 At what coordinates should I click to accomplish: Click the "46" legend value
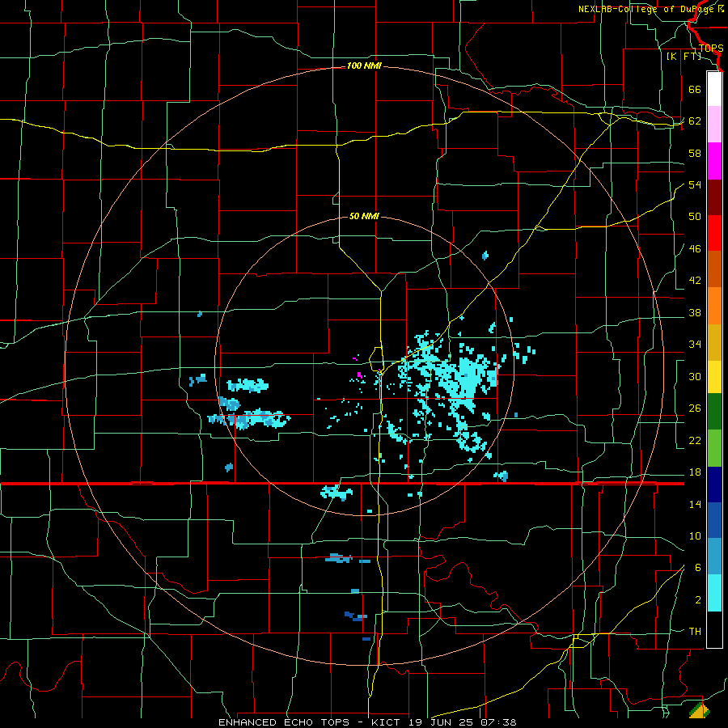695,249
